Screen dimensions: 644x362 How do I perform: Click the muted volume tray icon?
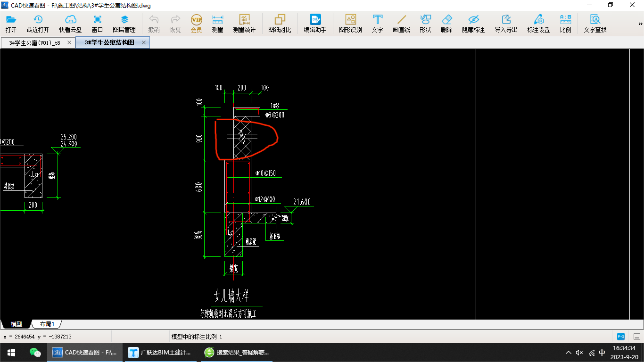pos(579,353)
